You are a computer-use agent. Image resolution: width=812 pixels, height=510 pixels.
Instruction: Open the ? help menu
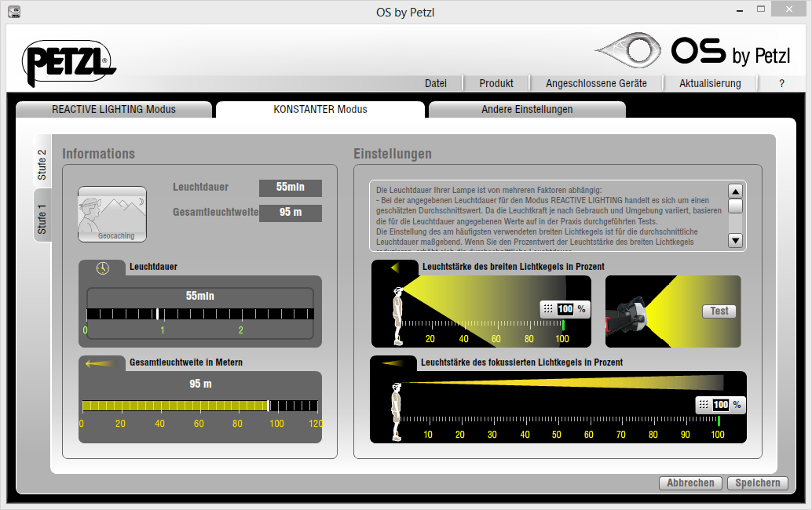(x=781, y=83)
